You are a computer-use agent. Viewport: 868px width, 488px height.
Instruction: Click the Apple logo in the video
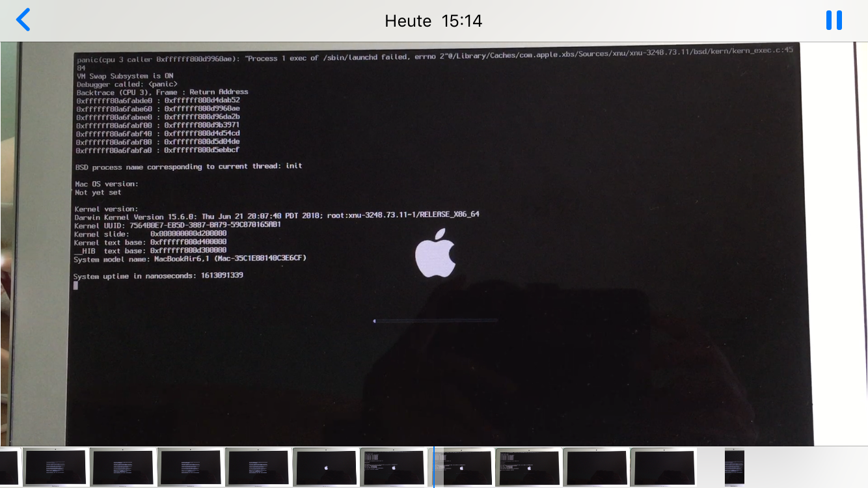tap(435, 253)
